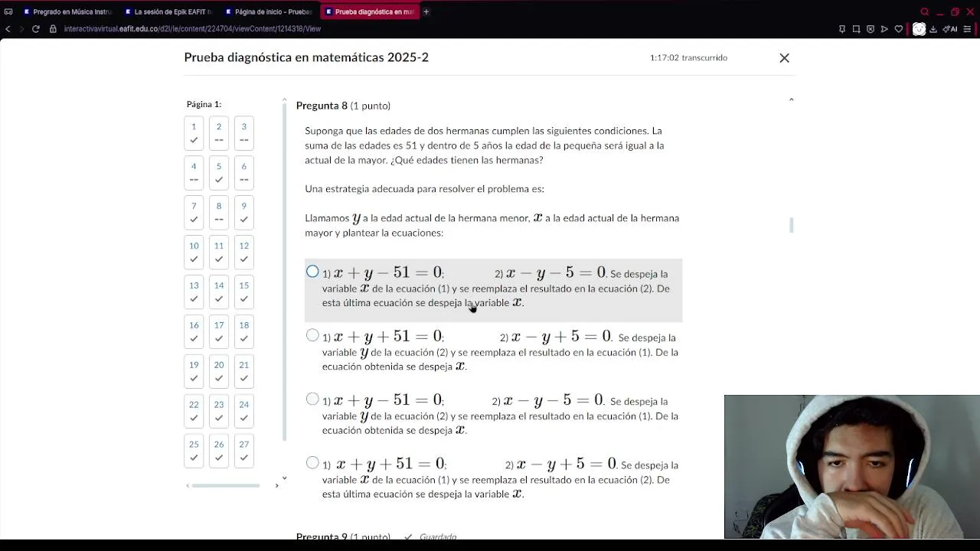
Task: Navigate to question 17
Action: (219, 332)
